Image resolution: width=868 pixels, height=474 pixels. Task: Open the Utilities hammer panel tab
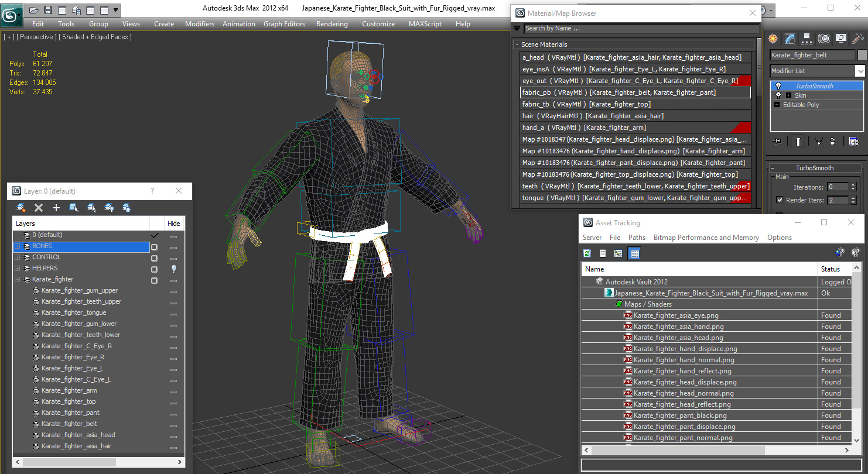[858, 39]
